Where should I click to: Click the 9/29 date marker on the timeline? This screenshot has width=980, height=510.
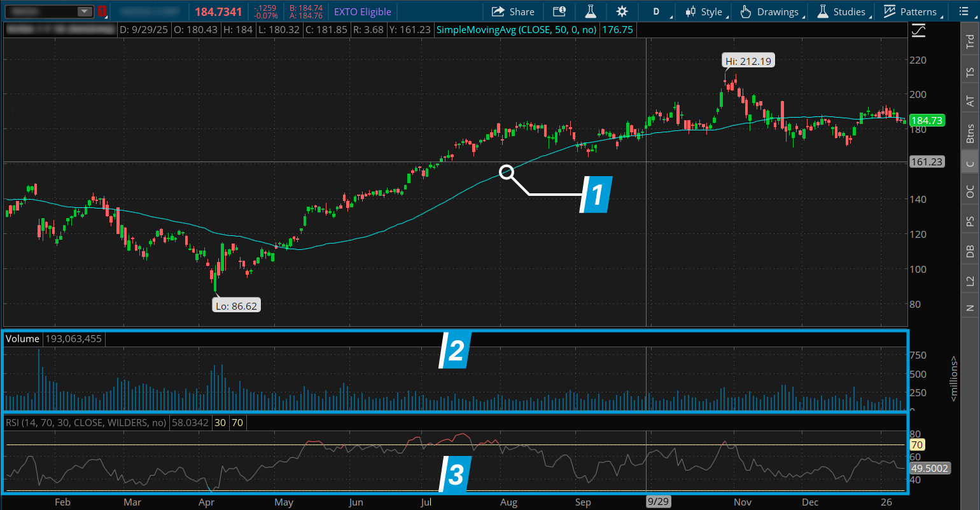point(658,501)
